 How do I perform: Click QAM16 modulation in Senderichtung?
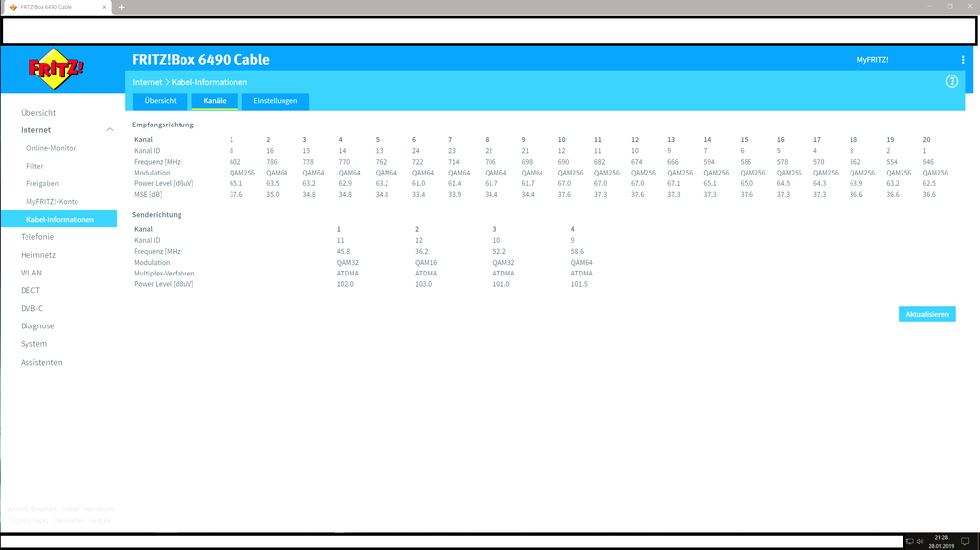pos(426,262)
